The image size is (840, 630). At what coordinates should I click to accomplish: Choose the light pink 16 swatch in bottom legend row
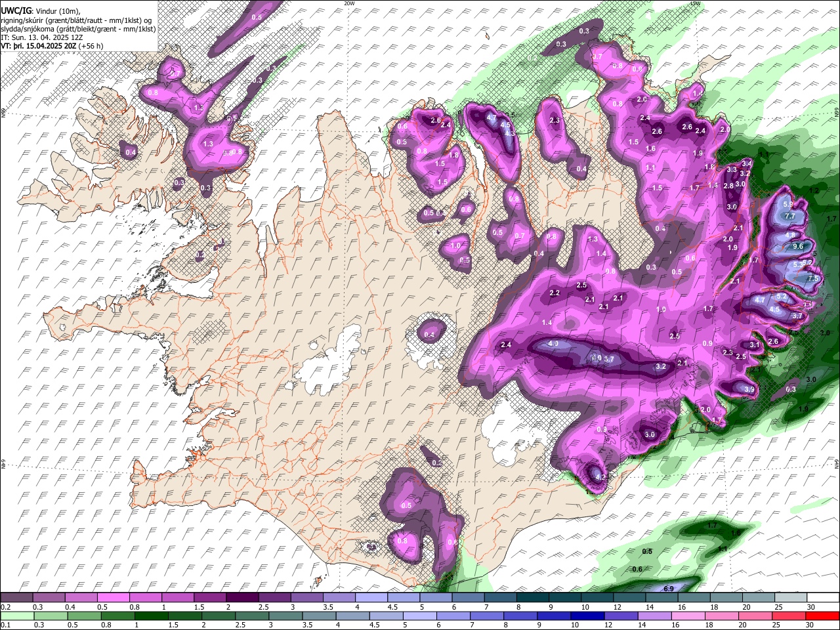point(688,616)
